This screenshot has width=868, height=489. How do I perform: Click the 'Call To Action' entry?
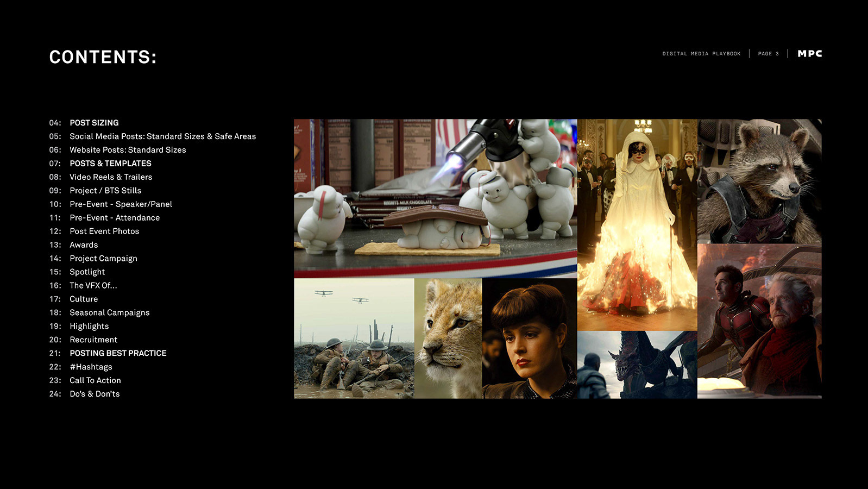pyautogui.click(x=95, y=380)
